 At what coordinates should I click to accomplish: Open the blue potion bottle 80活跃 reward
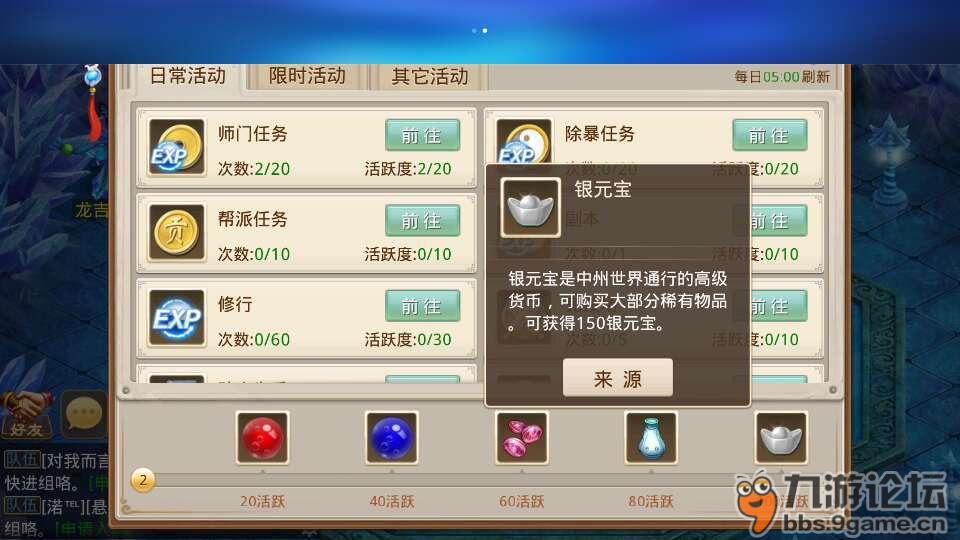[651, 438]
